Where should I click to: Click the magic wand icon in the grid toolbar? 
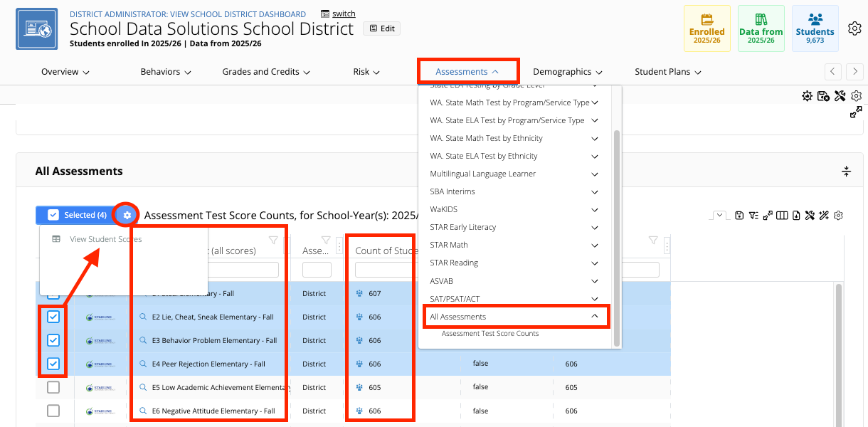click(x=824, y=216)
